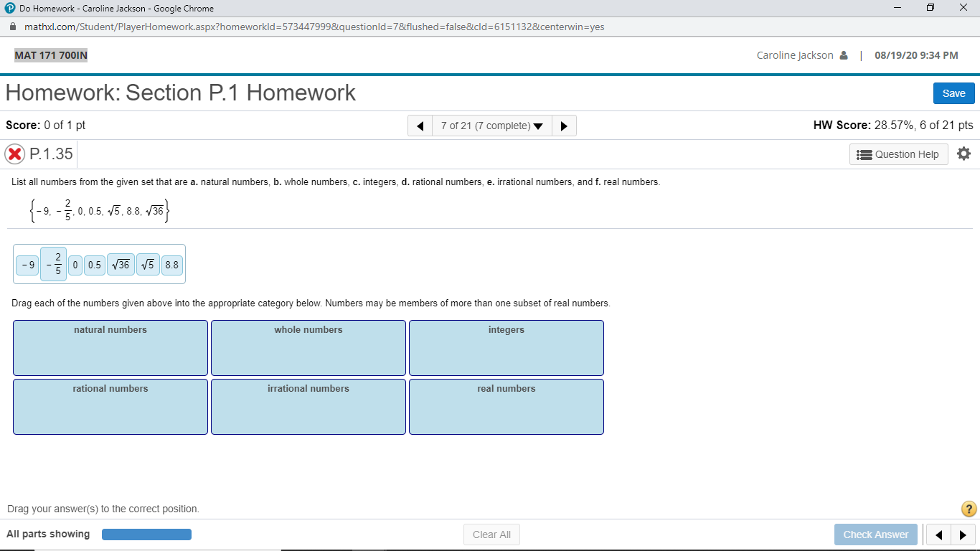Click the natural numbers category box
This screenshot has width=980, height=551.
click(110, 348)
